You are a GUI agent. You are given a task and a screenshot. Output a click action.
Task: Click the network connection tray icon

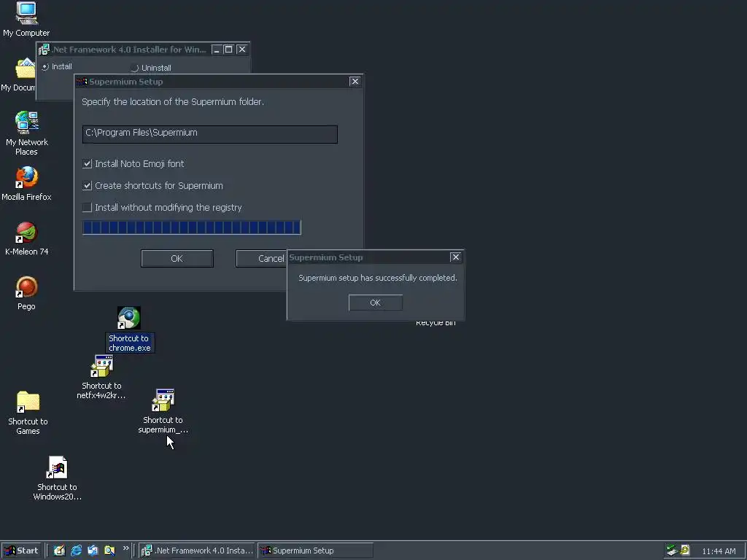click(672, 551)
